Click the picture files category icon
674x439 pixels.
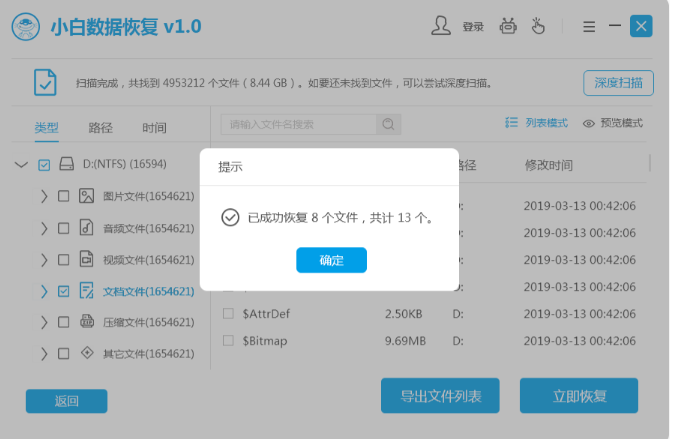click(x=87, y=196)
